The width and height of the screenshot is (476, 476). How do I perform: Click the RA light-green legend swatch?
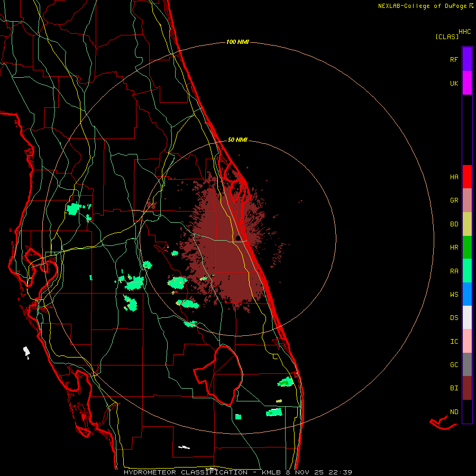click(467, 271)
